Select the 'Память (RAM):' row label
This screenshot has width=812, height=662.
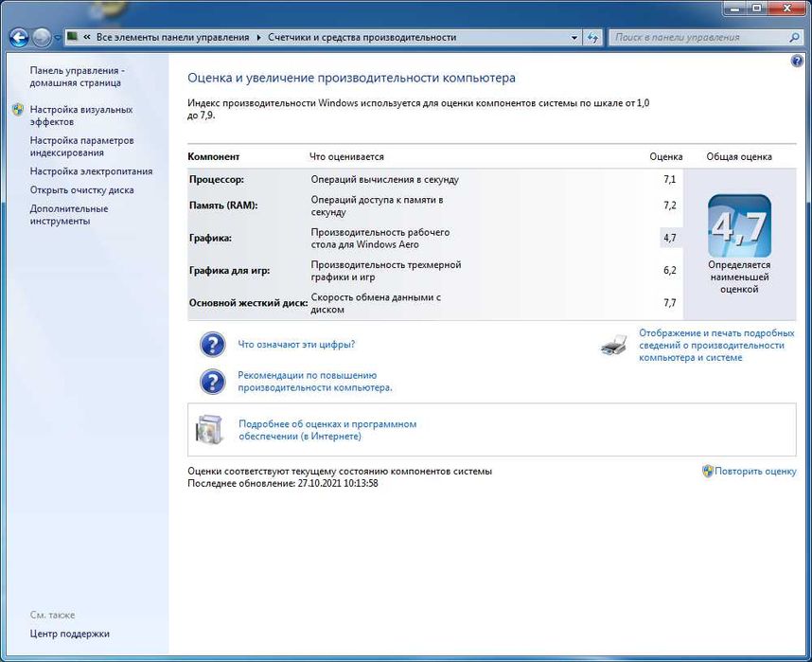(x=223, y=206)
